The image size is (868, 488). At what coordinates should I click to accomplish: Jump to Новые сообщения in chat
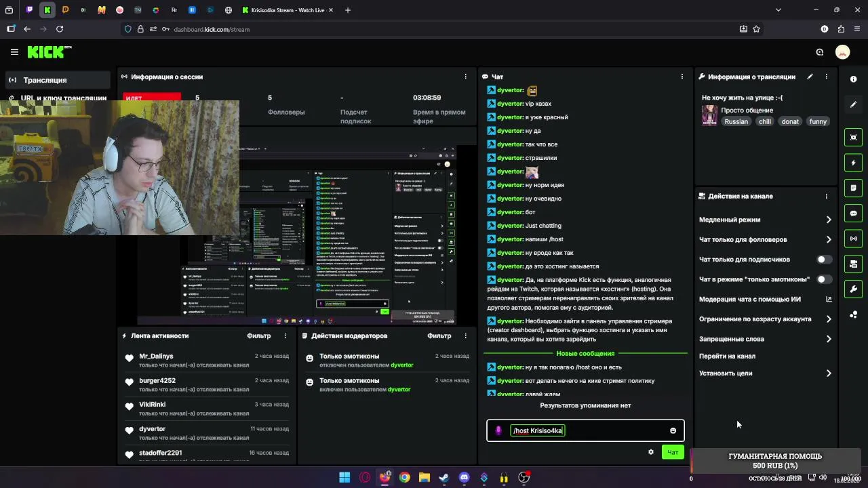pyautogui.click(x=585, y=353)
